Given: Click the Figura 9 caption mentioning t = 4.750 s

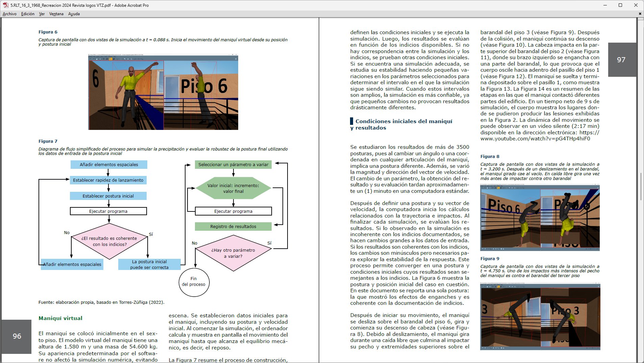Looking at the screenshot, I should 540,271.
